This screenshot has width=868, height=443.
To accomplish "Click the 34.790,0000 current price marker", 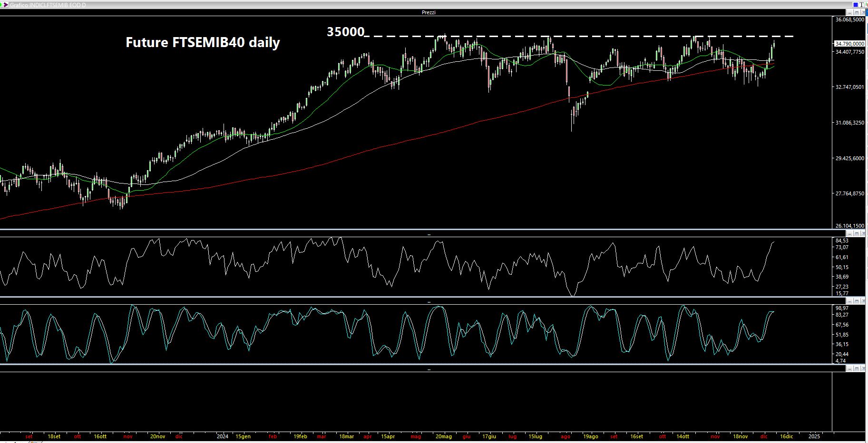I will tap(849, 43).
